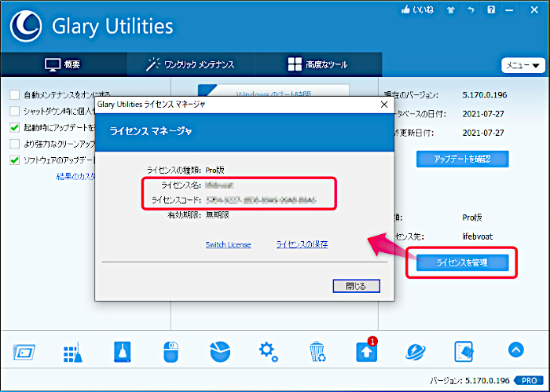The image size is (550, 392).
Task: Toggle 自動メンテナンスをオンにする checkbox
Action: [14, 95]
